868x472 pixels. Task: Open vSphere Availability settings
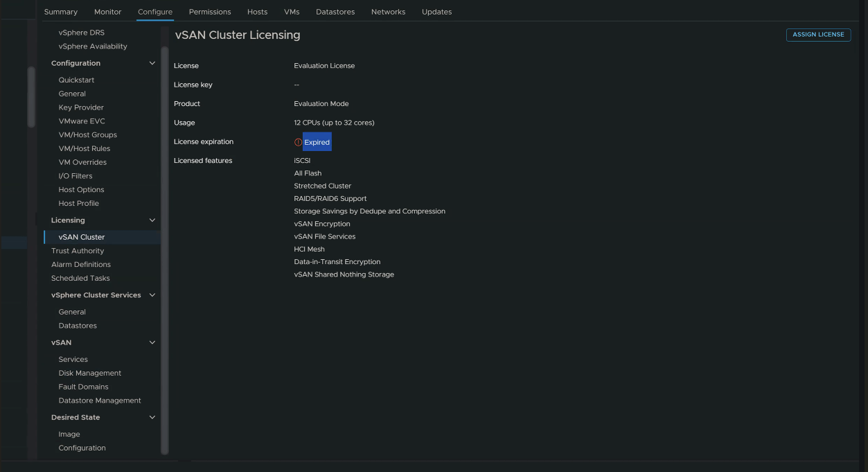pos(93,46)
